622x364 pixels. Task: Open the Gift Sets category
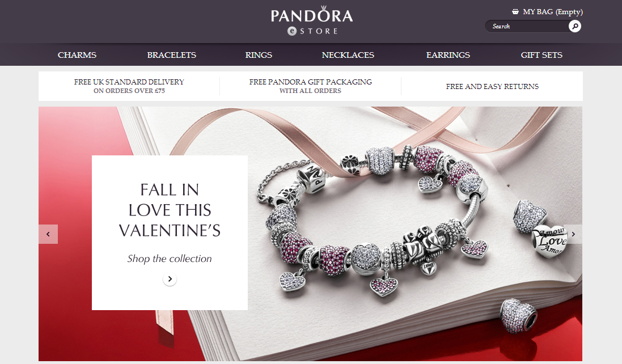coord(541,55)
